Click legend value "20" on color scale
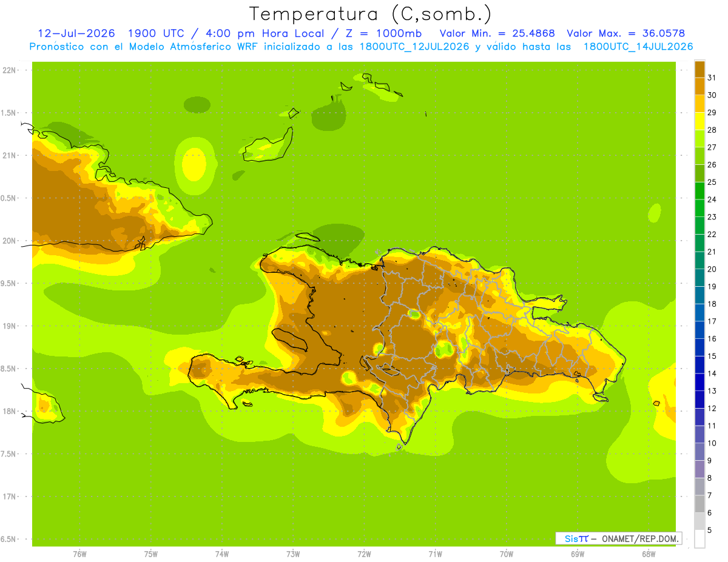The image size is (728, 562). [712, 269]
